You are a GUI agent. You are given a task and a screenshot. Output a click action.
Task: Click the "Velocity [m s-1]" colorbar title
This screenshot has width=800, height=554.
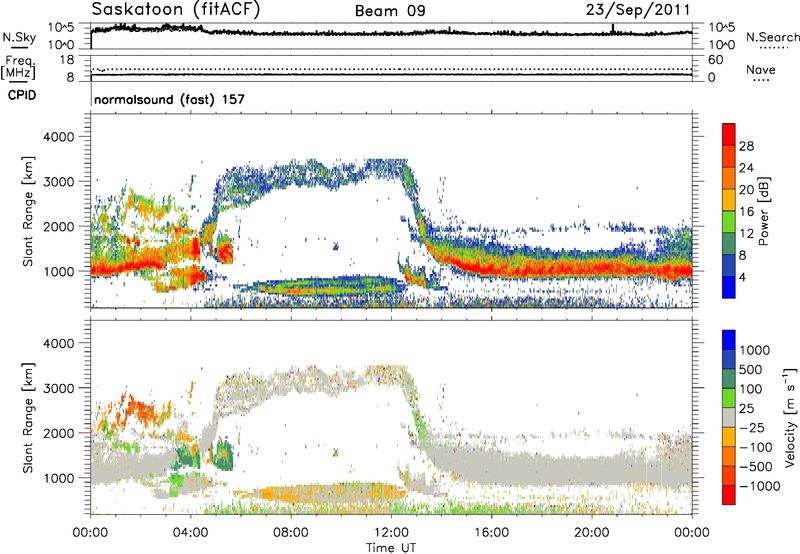790,417
